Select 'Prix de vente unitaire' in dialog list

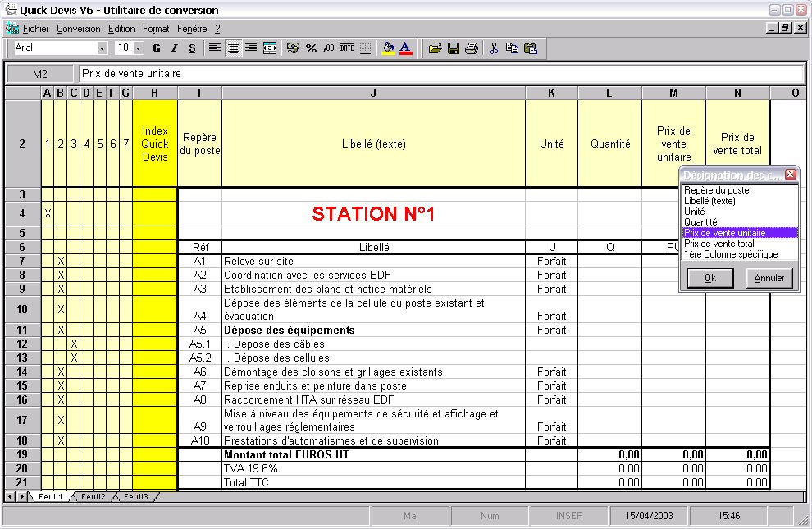(x=740, y=233)
